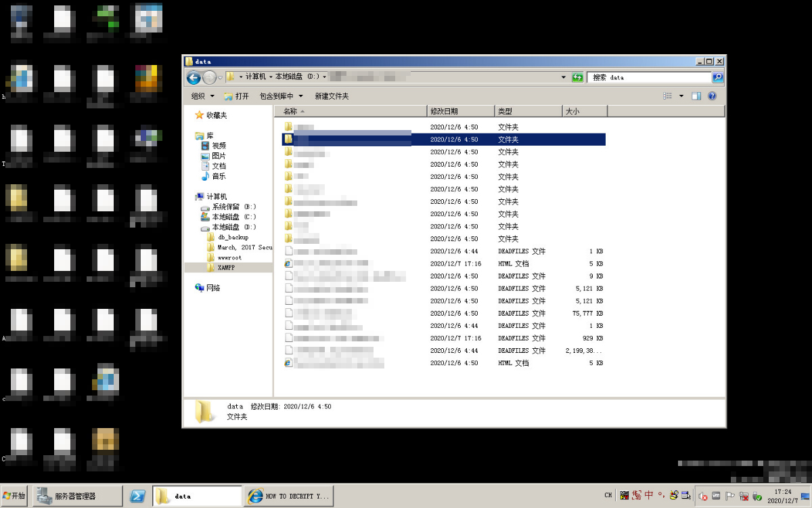Expand the address bar history dropdown
The height and width of the screenshot is (508, 812).
pos(564,77)
